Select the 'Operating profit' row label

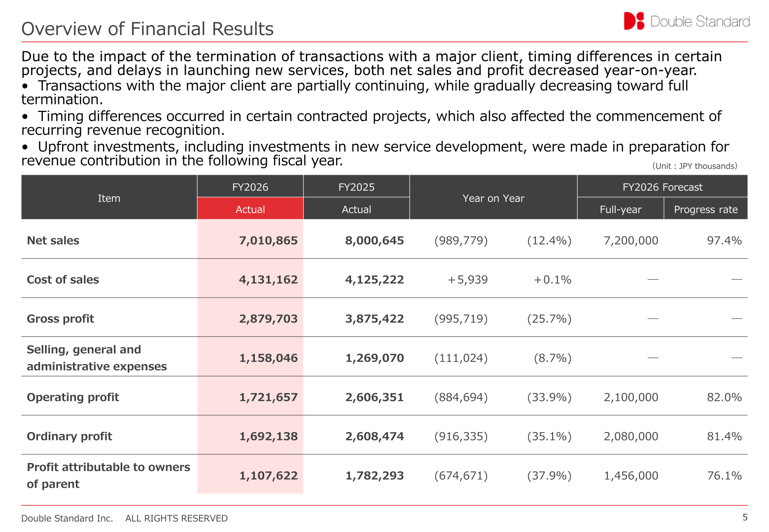pos(73,397)
